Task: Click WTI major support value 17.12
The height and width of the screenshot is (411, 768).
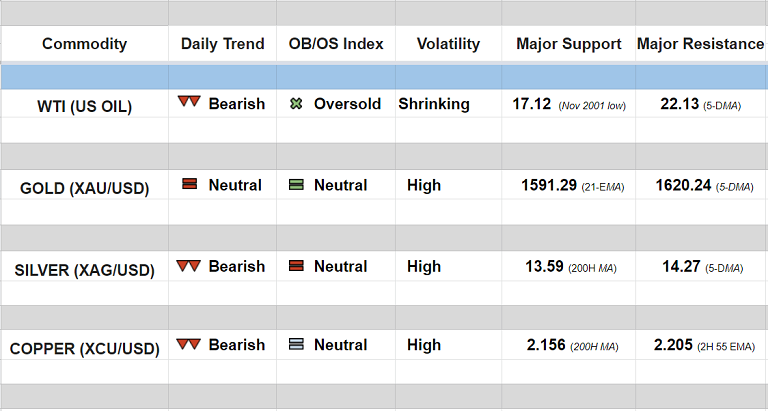Action: tap(533, 104)
